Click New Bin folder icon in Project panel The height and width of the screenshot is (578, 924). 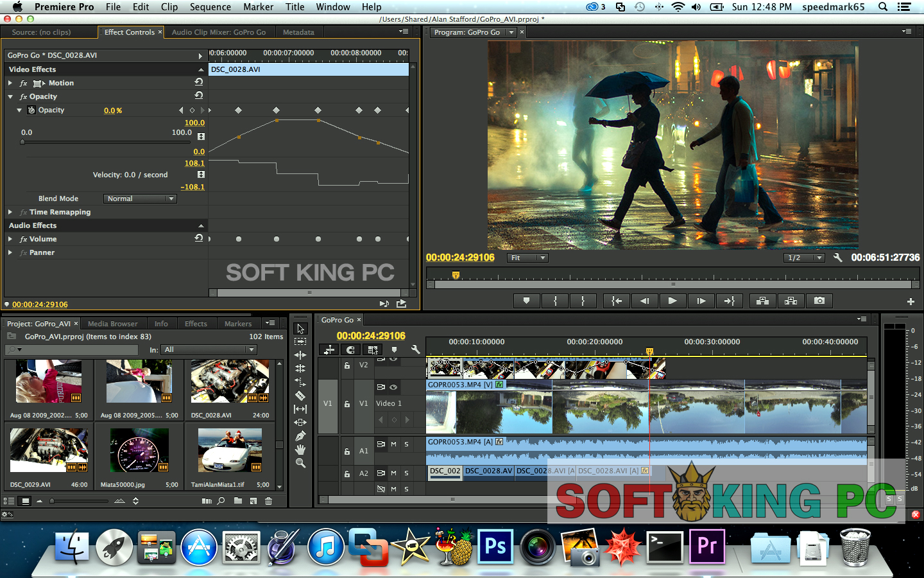click(238, 501)
